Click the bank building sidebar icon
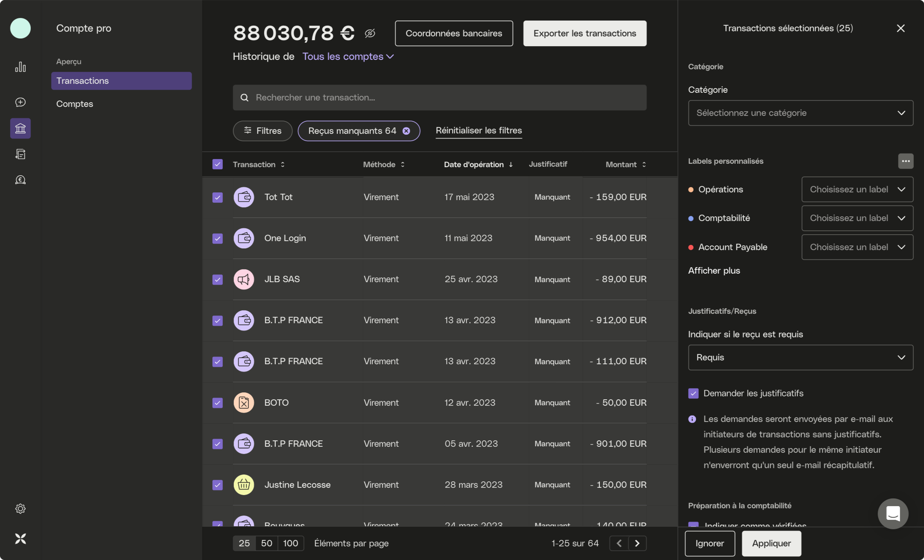 20,128
